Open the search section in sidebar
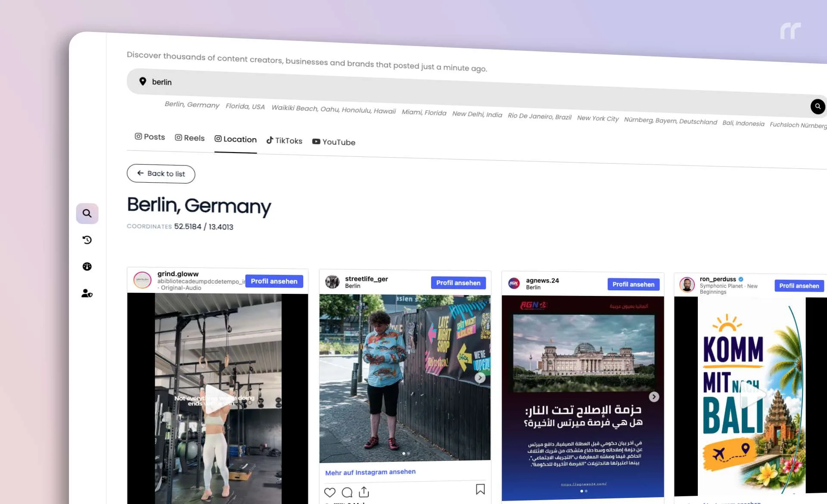Screen dimensions: 827x504 pyautogui.click(x=87, y=214)
